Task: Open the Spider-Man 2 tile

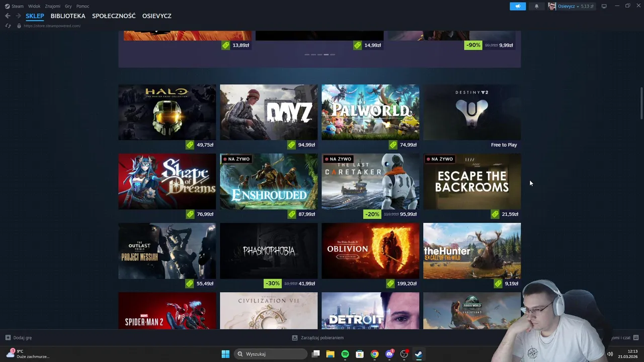Action: click(x=167, y=311)
